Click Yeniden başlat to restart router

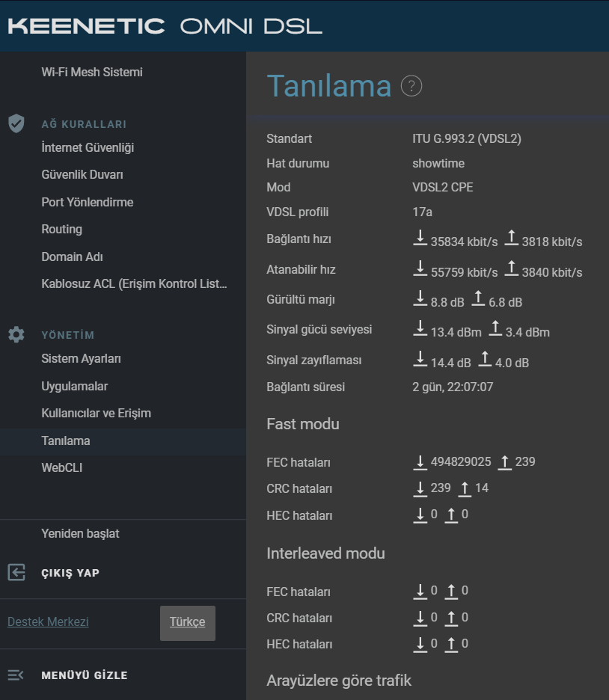point(80,533)
